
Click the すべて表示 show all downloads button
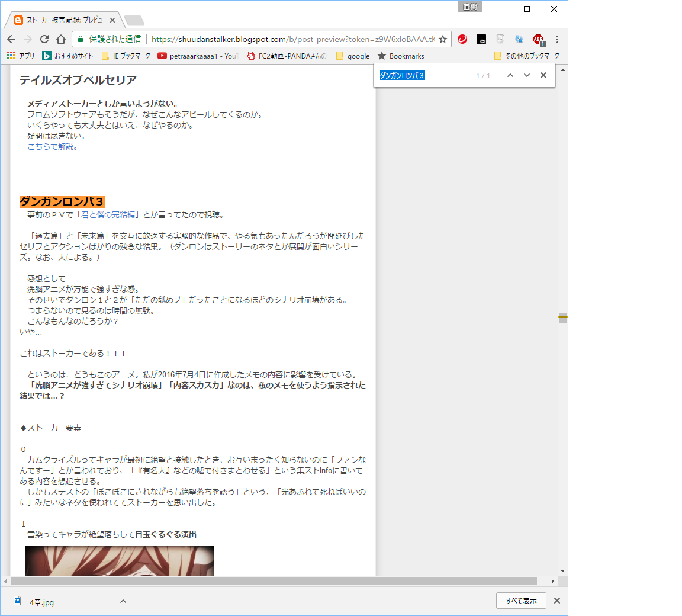tap(521, 601)
